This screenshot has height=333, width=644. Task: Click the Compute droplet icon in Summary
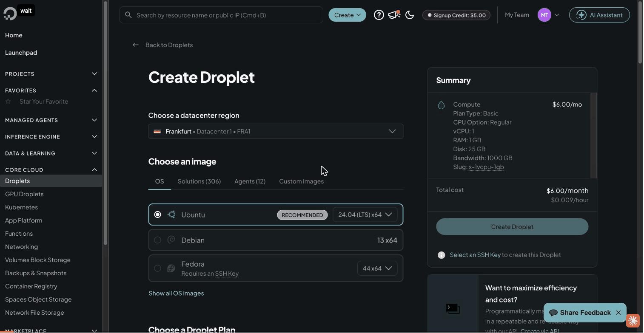click(441, 105)
